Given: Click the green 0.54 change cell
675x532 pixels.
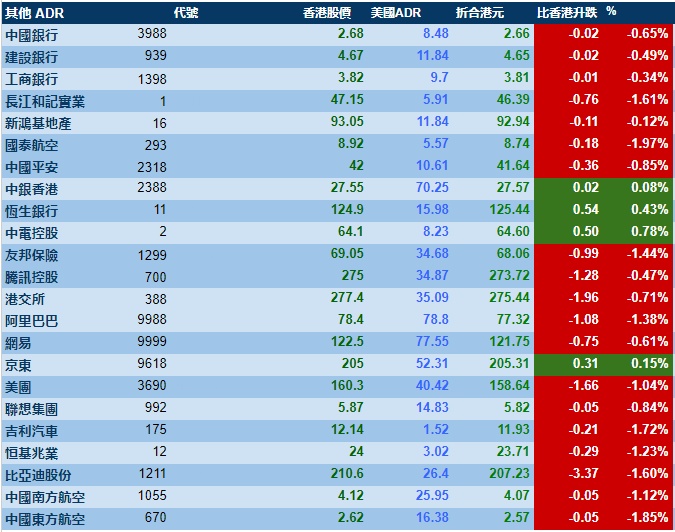Looking at the screenshot, I should [585, 209].
